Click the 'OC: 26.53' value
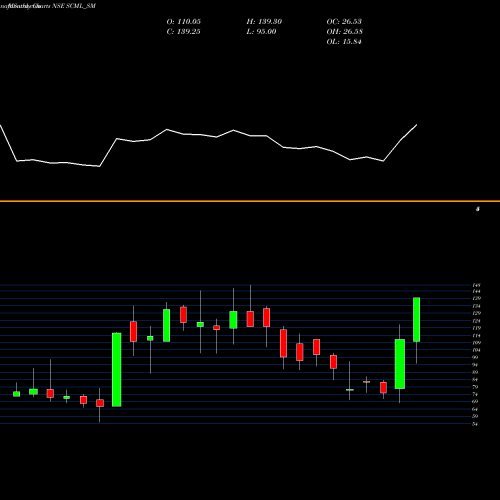The width and height of the screenshot is (500, 500). tap(344, 22)
